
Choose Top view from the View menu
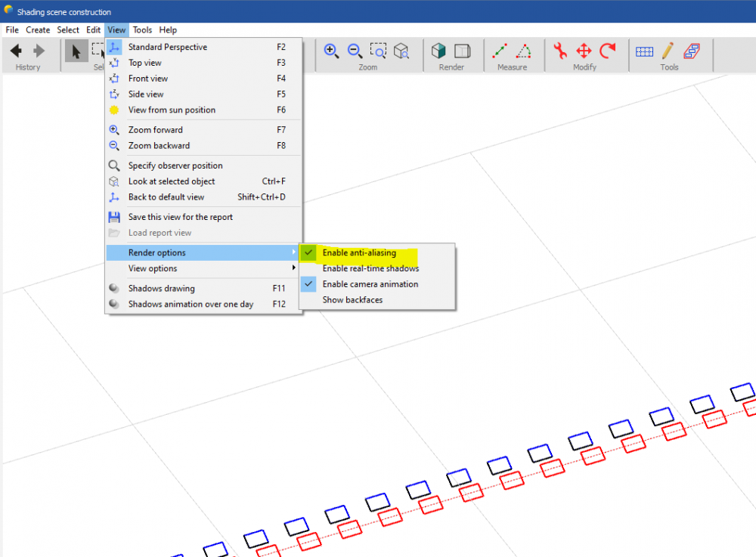coord(145,63)
